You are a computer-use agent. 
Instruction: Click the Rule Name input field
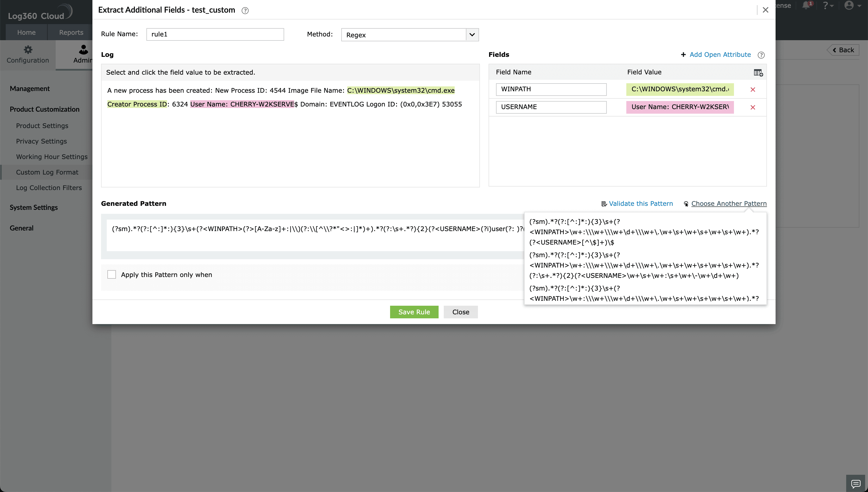(x=215, y=34)
